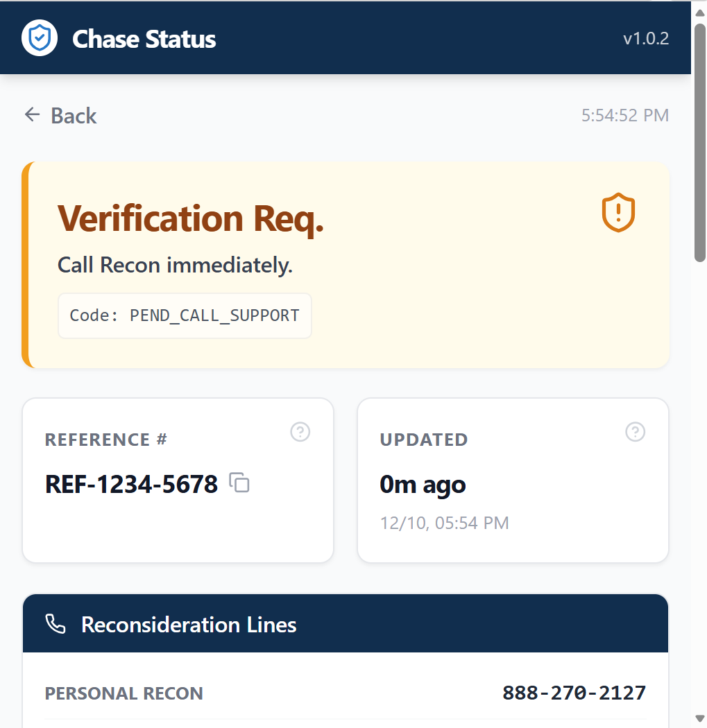Click the vertical scrollbar thumb
The height and width of the screenshot is (728, 707).
click(700, 142)
